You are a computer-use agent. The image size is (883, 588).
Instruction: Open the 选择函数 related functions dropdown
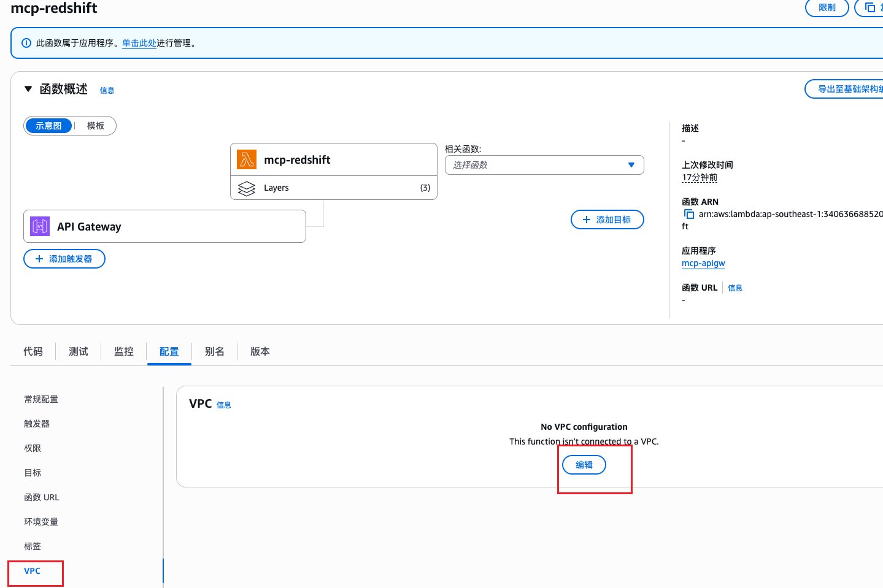point(544,165)
